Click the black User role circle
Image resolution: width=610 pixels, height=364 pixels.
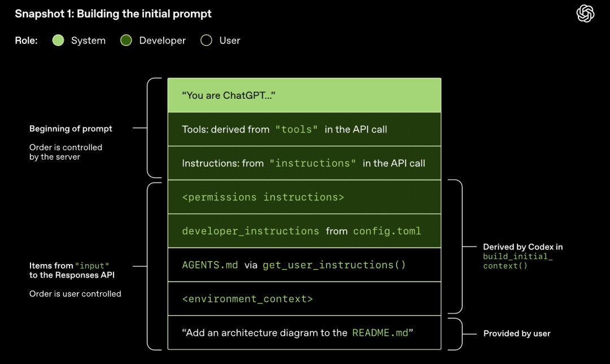[206, 41]
